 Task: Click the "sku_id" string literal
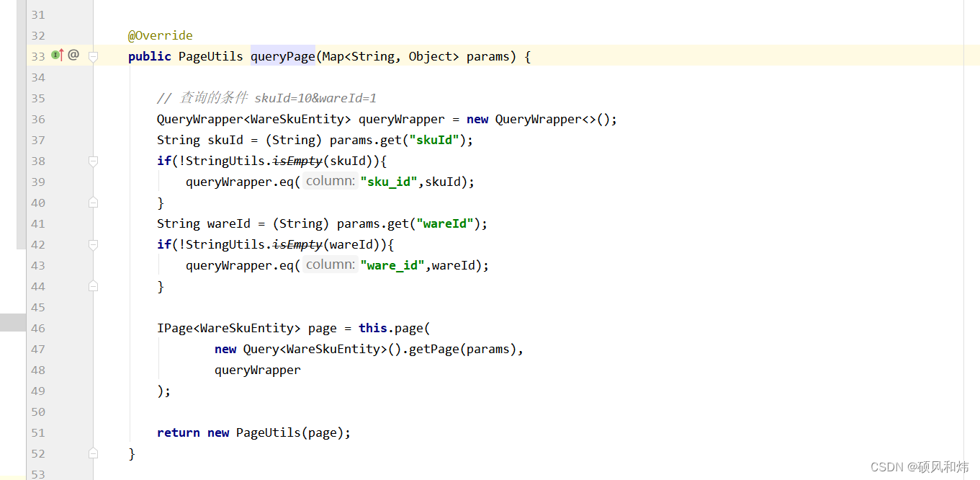click(x=389, y=182)
